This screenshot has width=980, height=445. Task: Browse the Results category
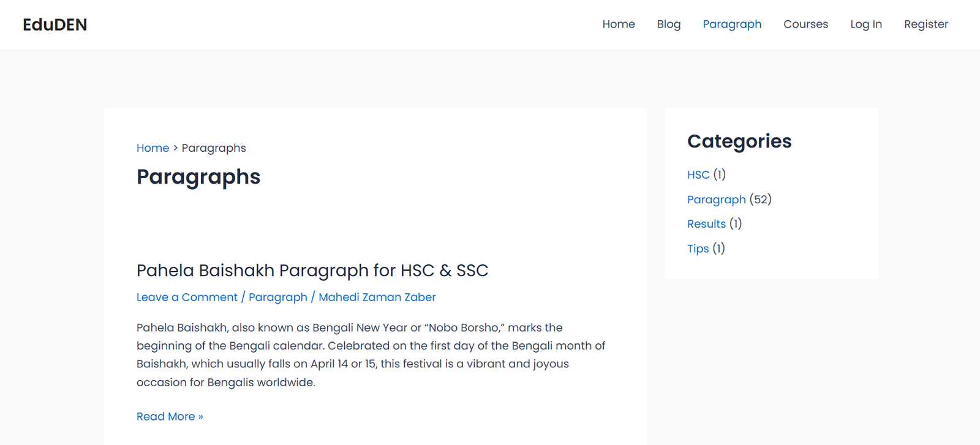click(x=706, y=224)
